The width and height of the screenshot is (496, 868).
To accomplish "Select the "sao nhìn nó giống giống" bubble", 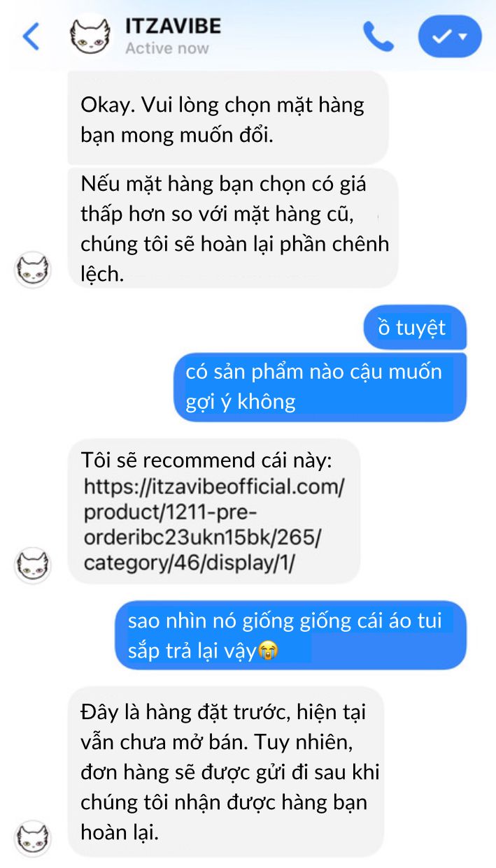I will (x=290, y=635).
